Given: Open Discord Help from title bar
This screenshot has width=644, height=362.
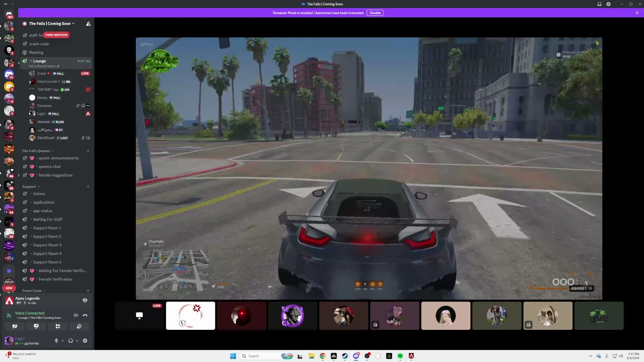Looking at the screenshot, I should pos(609,4).
